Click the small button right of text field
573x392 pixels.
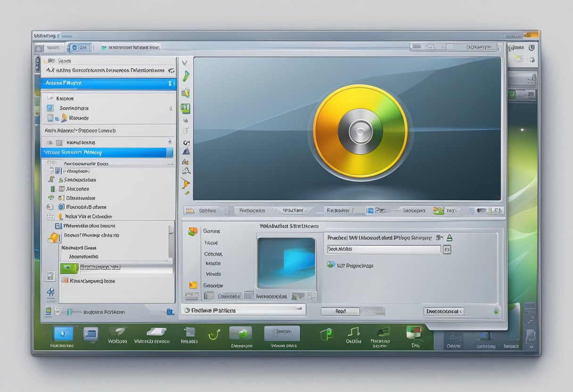tap(447, 249)
